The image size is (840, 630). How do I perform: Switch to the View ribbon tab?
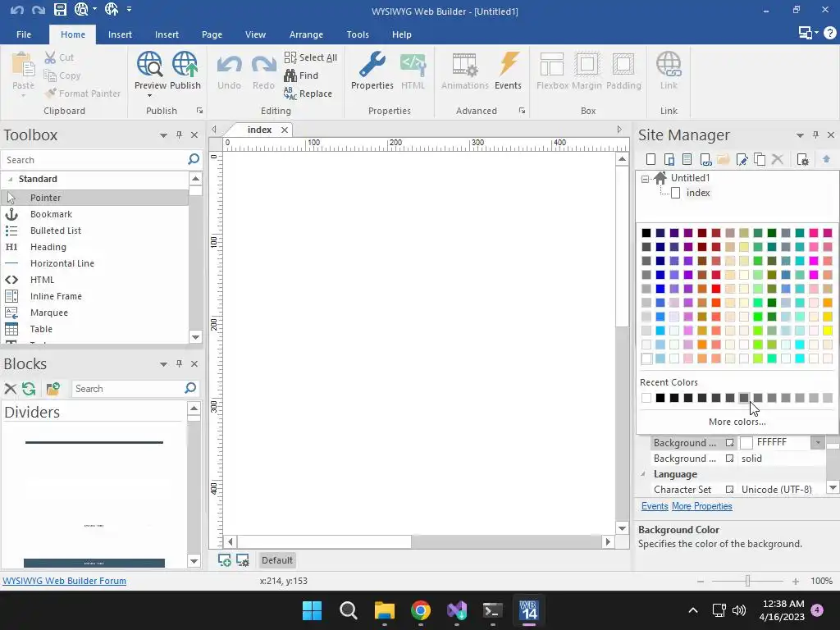point(256,34)
